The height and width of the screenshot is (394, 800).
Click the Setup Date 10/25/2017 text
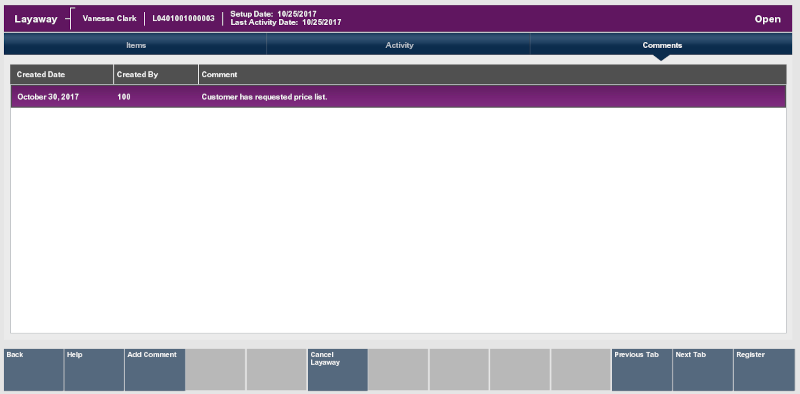coord(273,14)
